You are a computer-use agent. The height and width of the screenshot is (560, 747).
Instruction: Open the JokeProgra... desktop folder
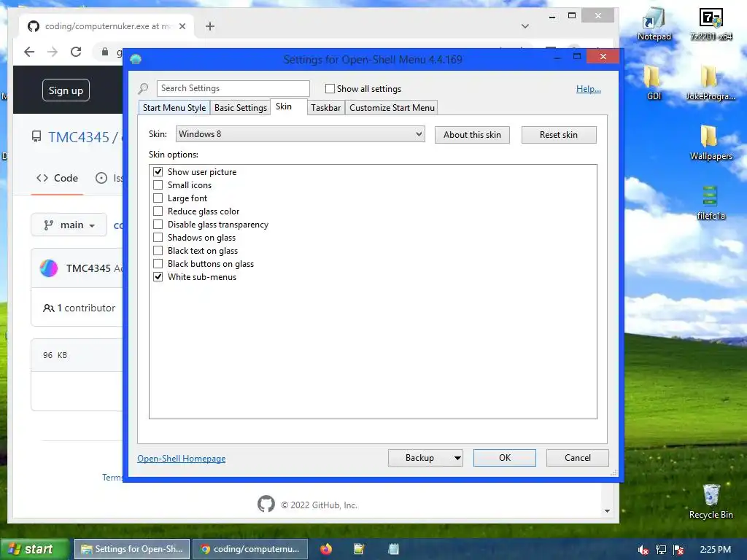(x=711, y=82)
